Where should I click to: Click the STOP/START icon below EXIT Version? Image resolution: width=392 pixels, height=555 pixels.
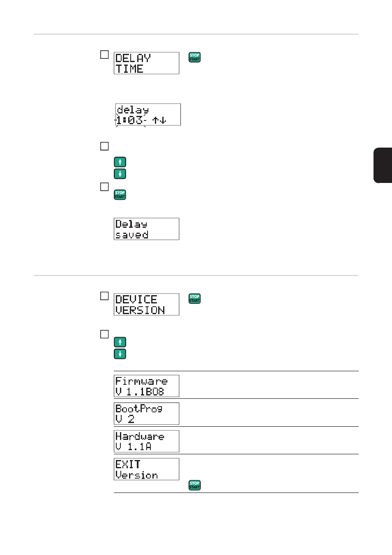194,485
